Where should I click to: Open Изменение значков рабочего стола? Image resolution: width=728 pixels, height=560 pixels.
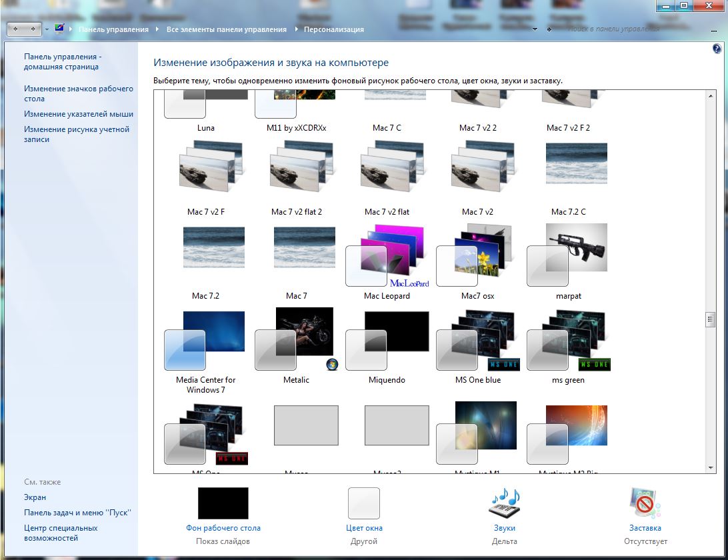[79, 93]
